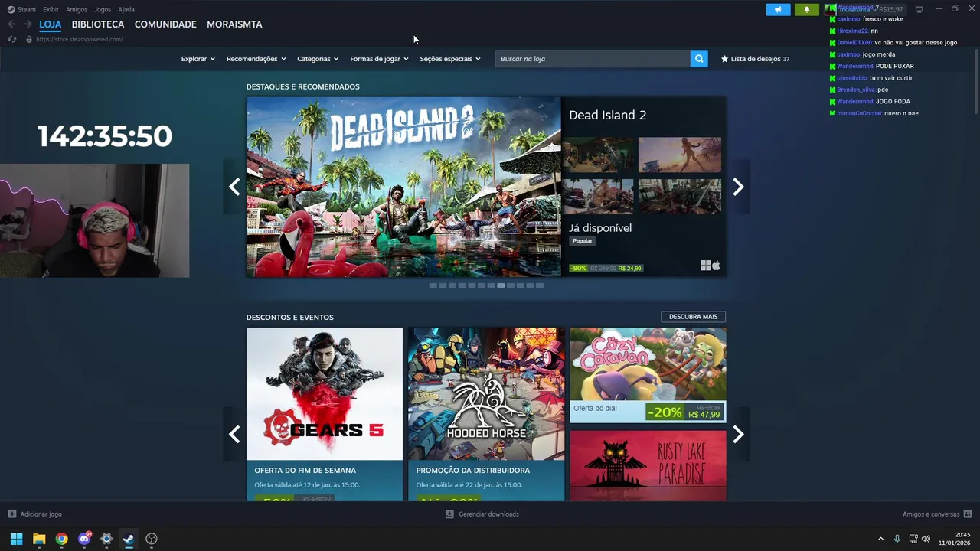Open the green notifications bell
This screenshot has height=551, width=980.
point(806,10)
